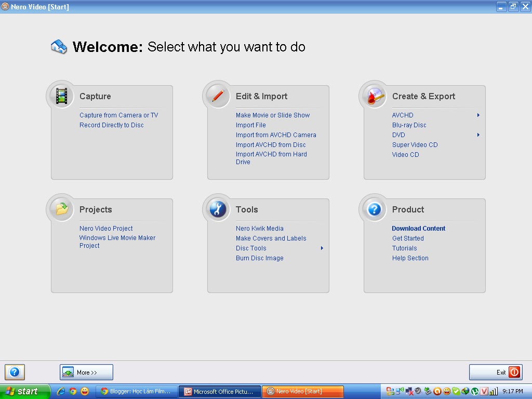Choose Super Video CD

[x=415, y=144]
